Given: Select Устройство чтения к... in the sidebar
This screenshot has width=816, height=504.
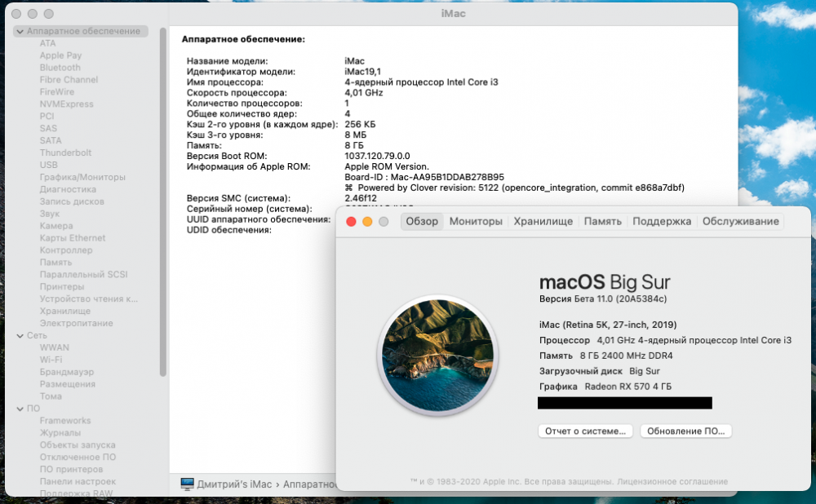Looking at the screenshot, I should coord(89,298).
